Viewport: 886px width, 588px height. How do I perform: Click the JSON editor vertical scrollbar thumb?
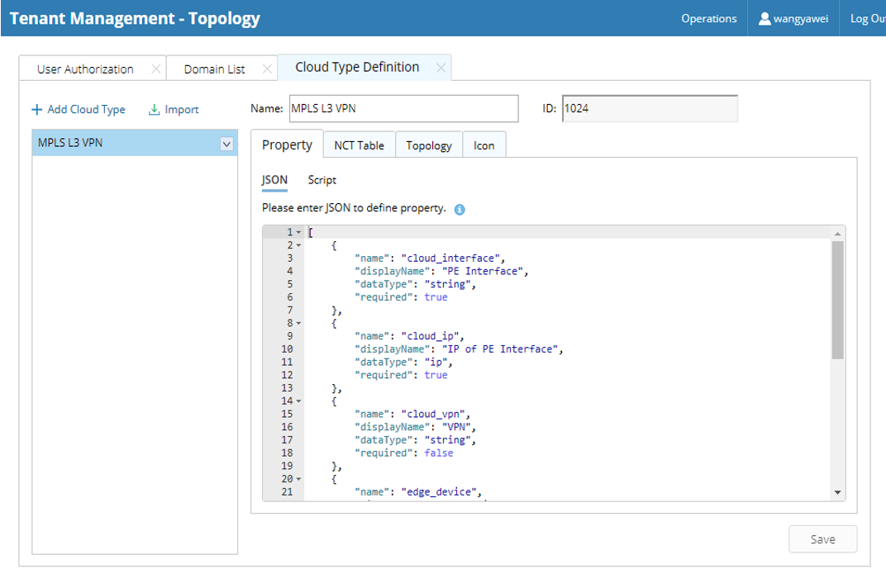(x=837, y=299)
